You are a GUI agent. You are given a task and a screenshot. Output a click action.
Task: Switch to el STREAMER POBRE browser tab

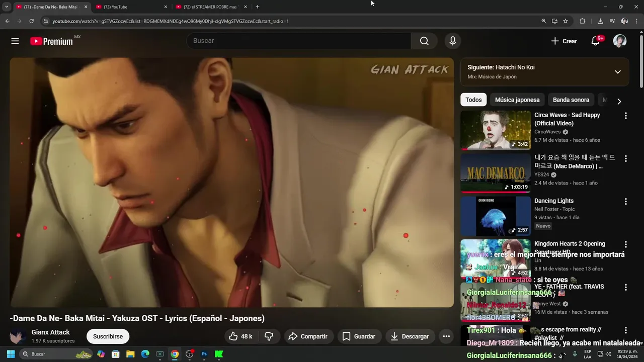coord(210,7)
